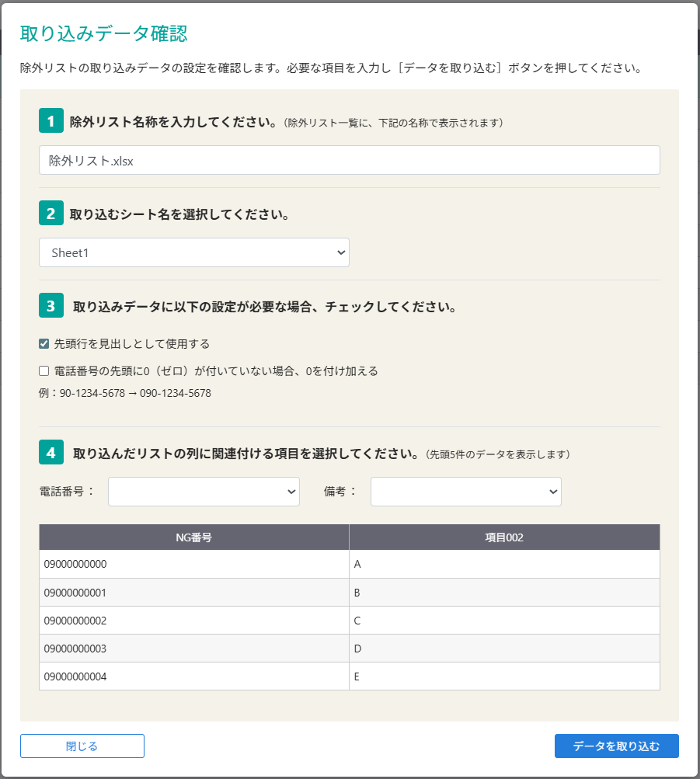Click the NG番号 table header
This screenshot has height=779, width=700.
[193, 537]
